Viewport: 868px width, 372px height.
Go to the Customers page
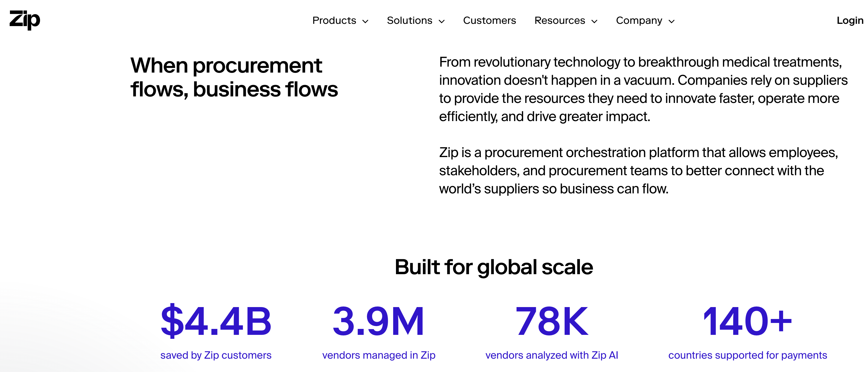489,20
